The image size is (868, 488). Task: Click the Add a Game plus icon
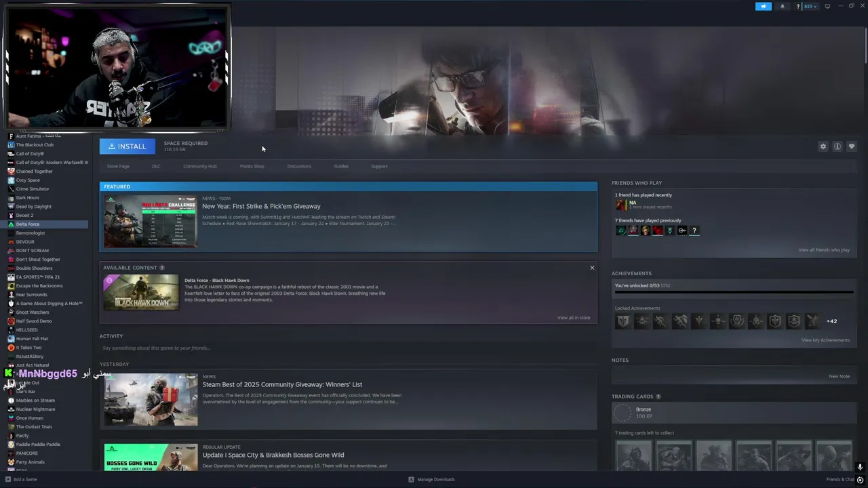(8, 479)
